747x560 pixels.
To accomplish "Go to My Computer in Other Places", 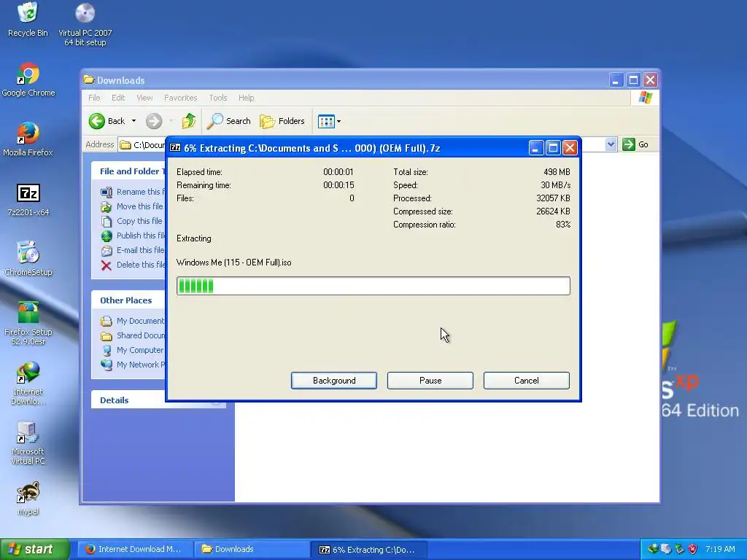I will click(x=133, y=350).
